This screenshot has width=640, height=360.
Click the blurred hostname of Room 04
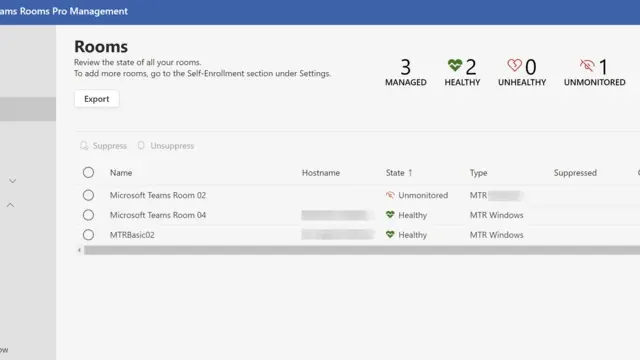[337, 215]
